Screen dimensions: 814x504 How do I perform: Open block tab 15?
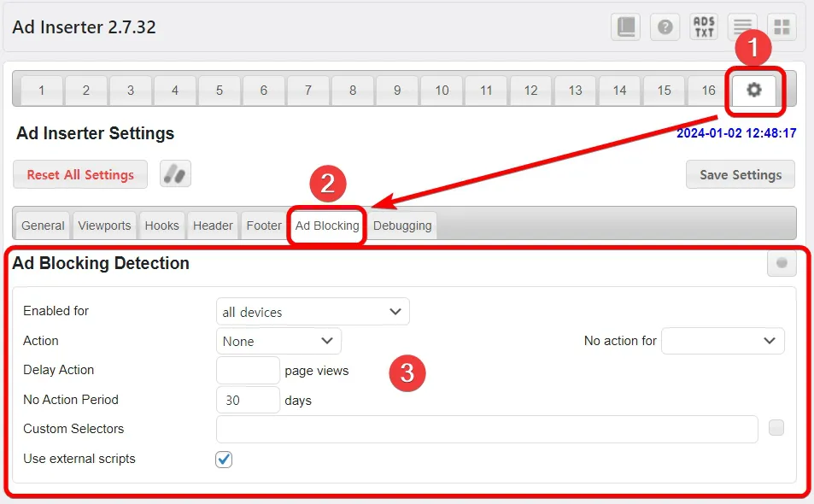tap(664, 91)
